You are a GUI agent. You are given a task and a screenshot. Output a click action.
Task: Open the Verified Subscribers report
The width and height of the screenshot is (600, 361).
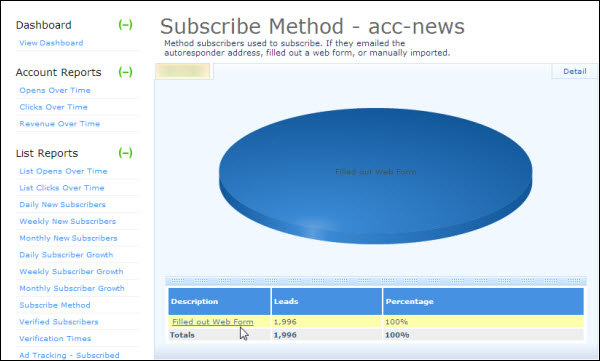(x=59, y=322)
